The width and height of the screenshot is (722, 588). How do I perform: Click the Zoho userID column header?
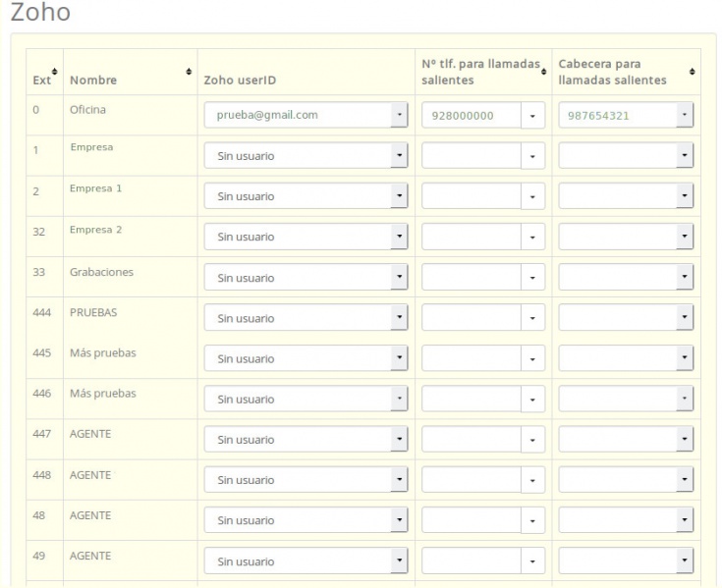(239, 80)
